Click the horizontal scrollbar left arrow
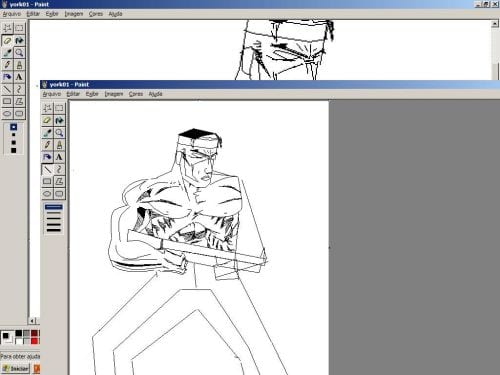 click(x=32, y=321)
